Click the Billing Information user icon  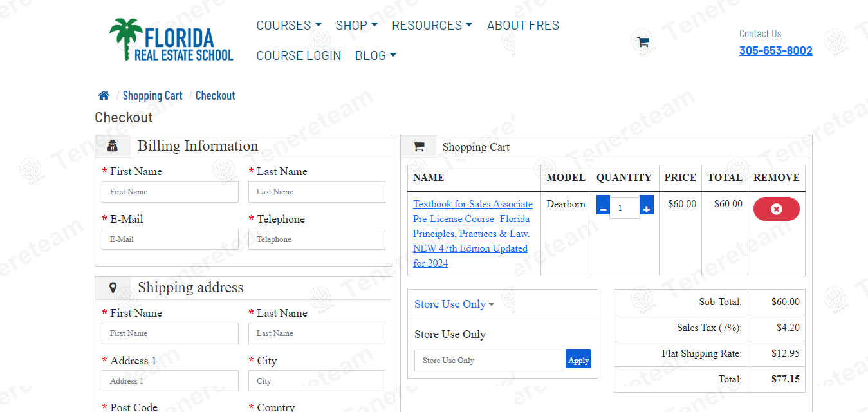(x=113, y=146)
